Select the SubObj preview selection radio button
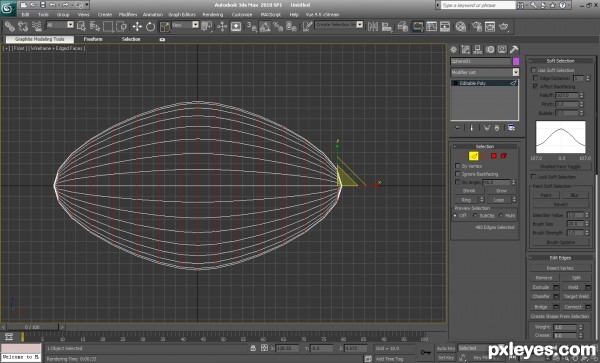 pyautogui.click(x=475, y=216)
